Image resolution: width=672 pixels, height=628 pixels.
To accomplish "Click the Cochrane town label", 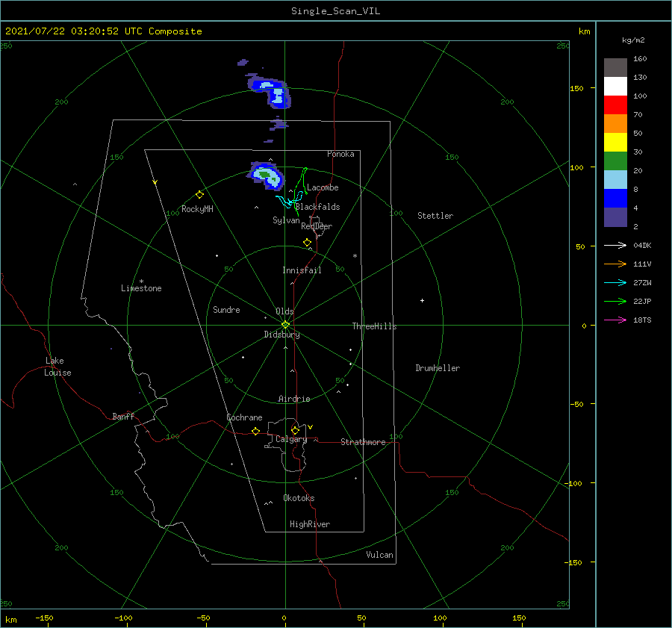I will tap(244, 417).
